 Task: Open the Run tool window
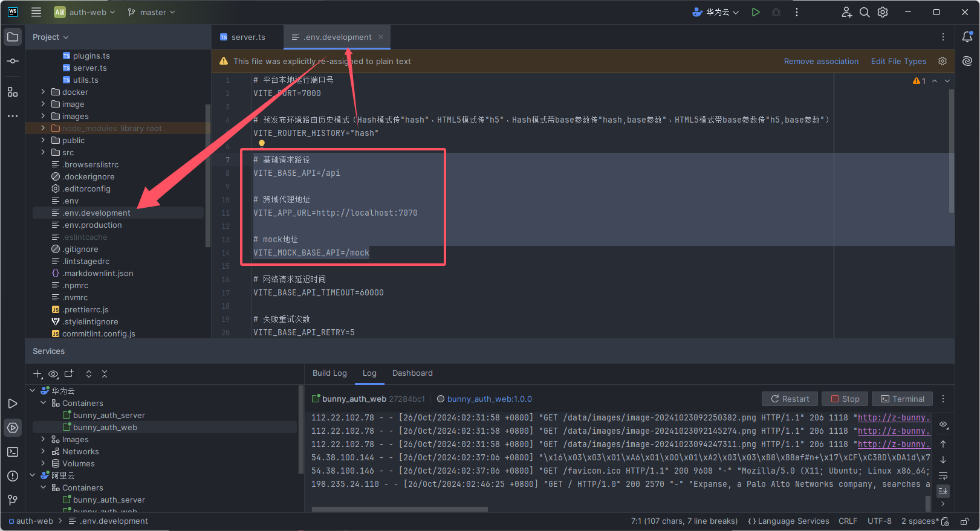tap(13, 404)
